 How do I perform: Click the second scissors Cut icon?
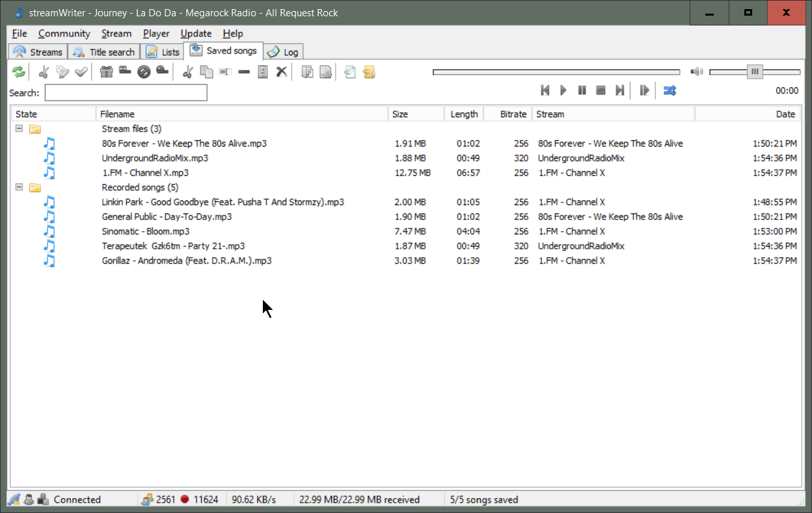[x=188, y=72]
